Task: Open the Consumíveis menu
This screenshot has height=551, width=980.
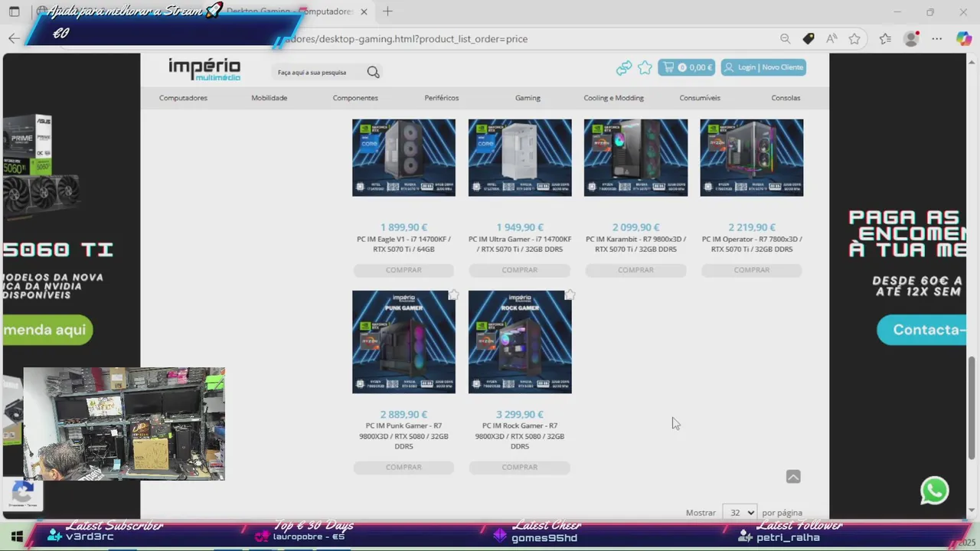Action: [x=700, y=98]
